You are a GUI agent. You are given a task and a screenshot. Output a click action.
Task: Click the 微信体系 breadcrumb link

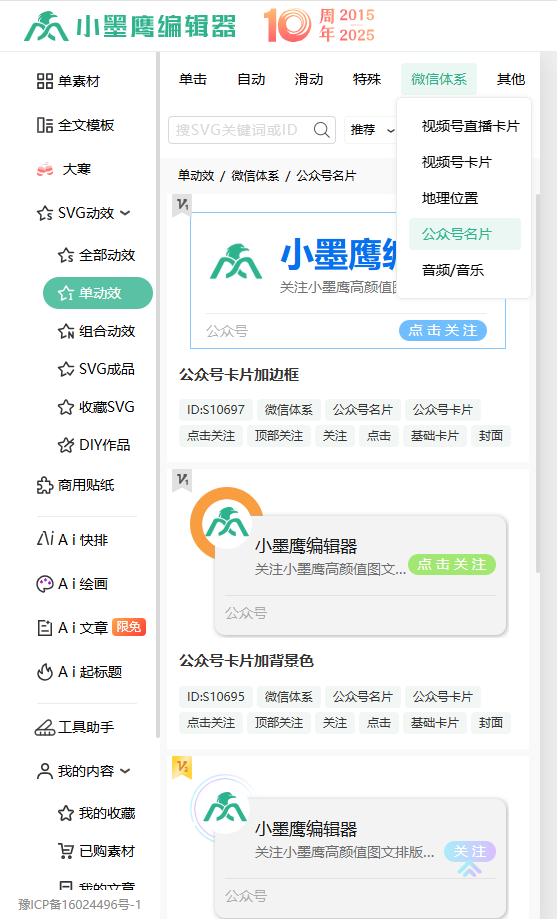255,176
